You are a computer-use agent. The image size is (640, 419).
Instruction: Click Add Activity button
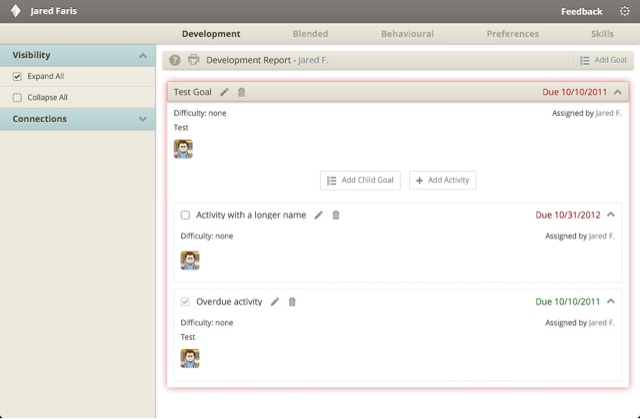[442, 180]
